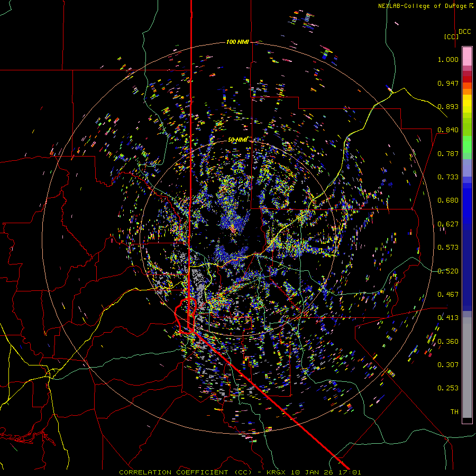This screenshot has height=476, width=476.
Task: Click the 0.467 scale value
Action: click(x=448, y=295)
